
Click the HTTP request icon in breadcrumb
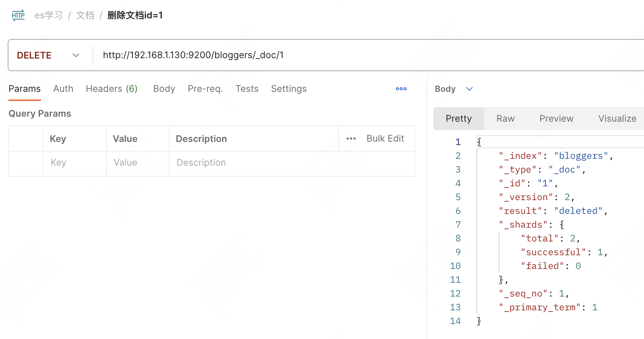(x=18, y=15)
